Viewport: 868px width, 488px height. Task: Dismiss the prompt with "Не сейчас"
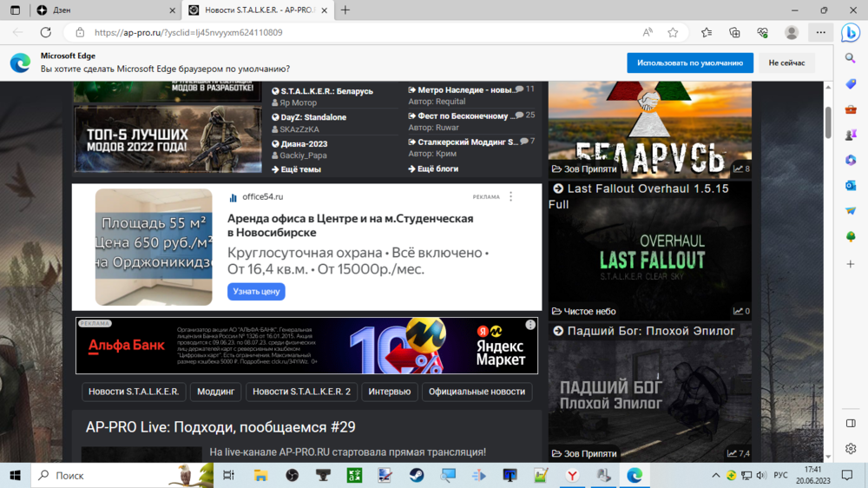click(786, 63)
